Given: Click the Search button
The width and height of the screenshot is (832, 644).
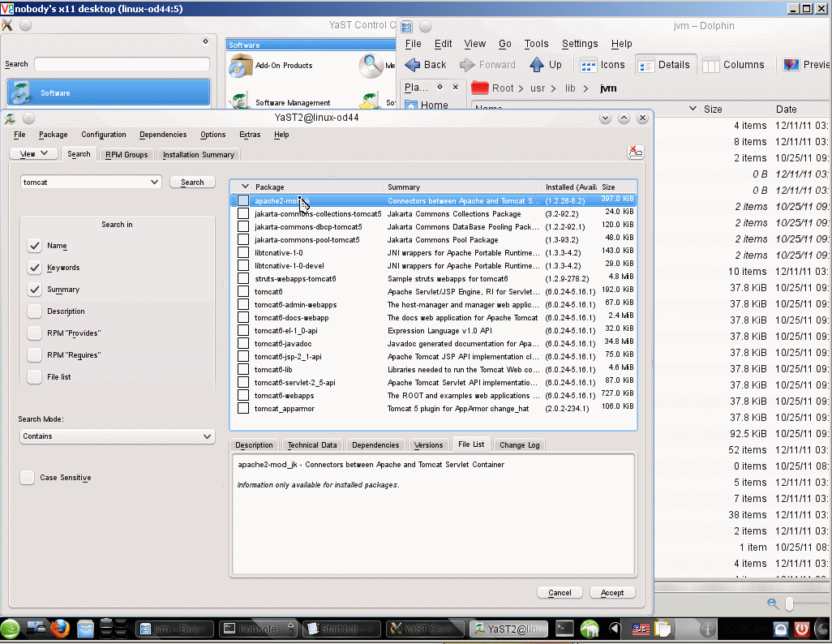Looking at the screenshot, I should (192, 182).
